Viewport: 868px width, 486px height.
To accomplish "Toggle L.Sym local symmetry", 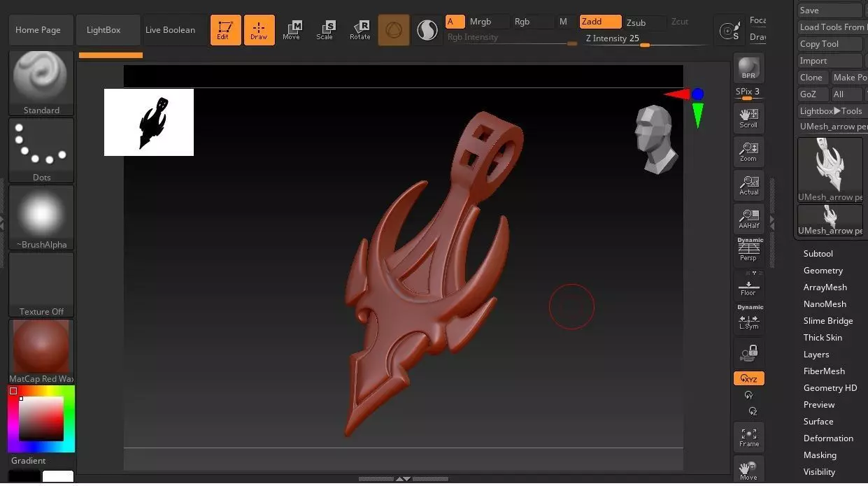I will 748,317.
